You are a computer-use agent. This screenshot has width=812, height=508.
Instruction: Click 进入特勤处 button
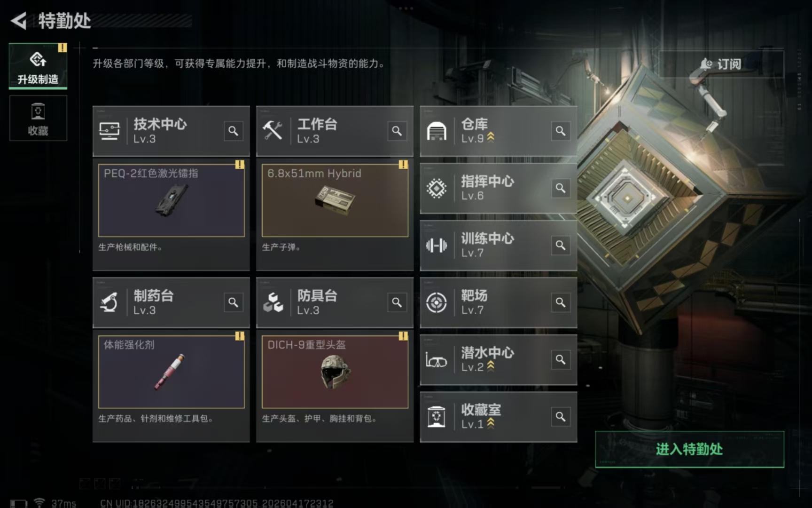pyautogui.click(x=689, y=449)
